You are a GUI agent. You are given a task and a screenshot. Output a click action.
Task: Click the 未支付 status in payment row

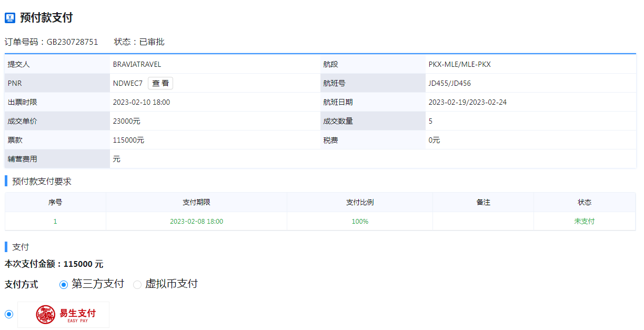tap(584, 222)
